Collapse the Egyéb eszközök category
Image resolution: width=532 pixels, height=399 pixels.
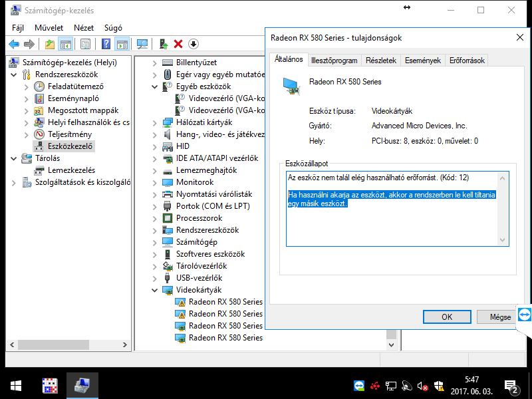tap(155, 87)
